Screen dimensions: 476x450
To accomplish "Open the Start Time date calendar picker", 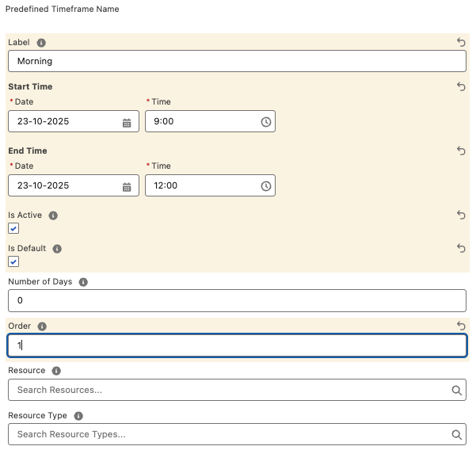I will (x=127, y=122).
